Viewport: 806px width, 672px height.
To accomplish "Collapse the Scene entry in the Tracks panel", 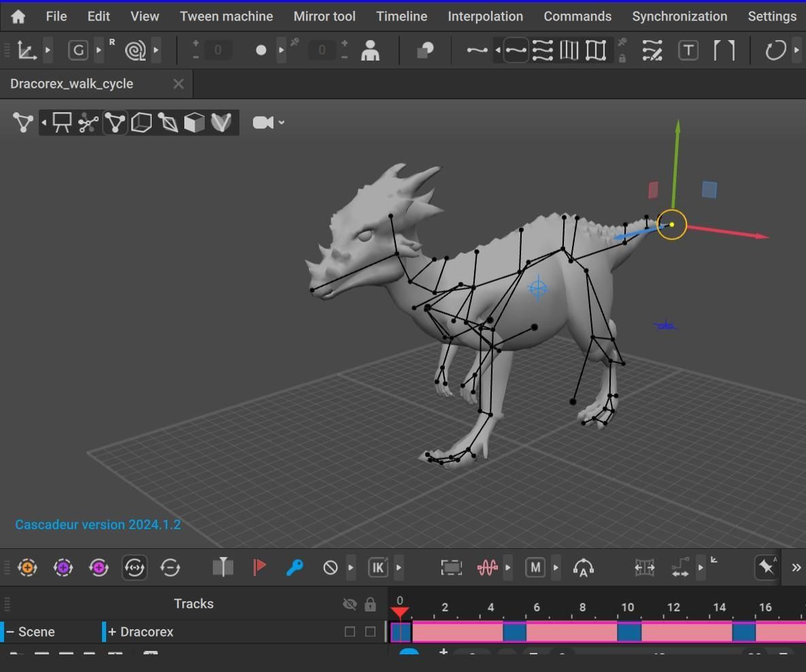I will [x=11, y=631].
